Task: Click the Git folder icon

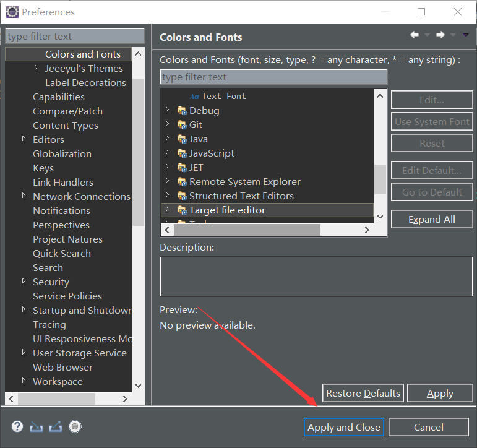Action: point(182,125)
